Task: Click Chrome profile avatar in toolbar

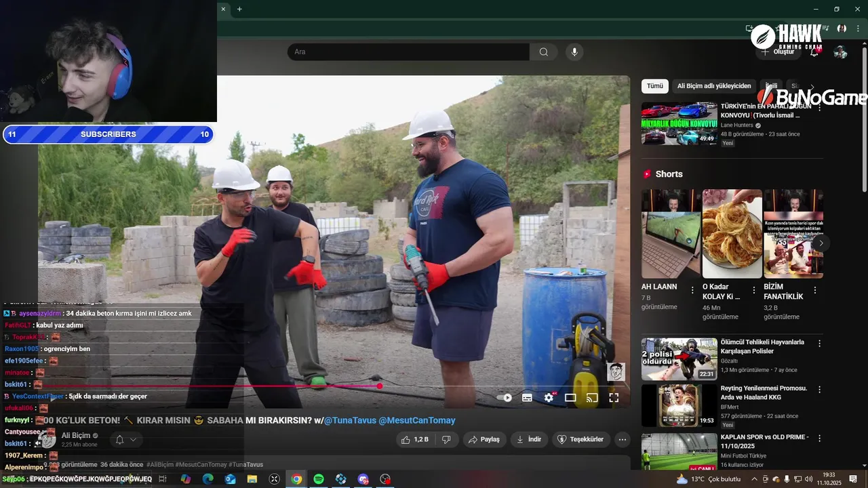Action: [842, 28]
